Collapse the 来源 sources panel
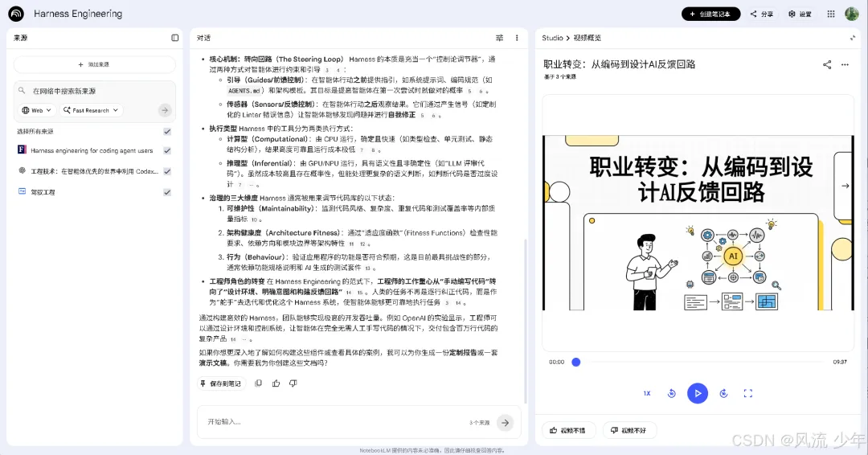The width and height of the screenshot is (868, 455). point(175,38)
